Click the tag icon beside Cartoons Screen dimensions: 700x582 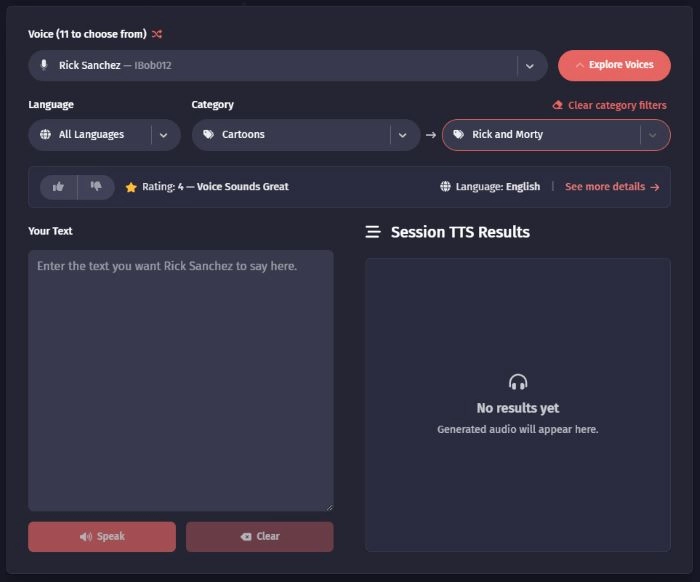pos(208,134)
